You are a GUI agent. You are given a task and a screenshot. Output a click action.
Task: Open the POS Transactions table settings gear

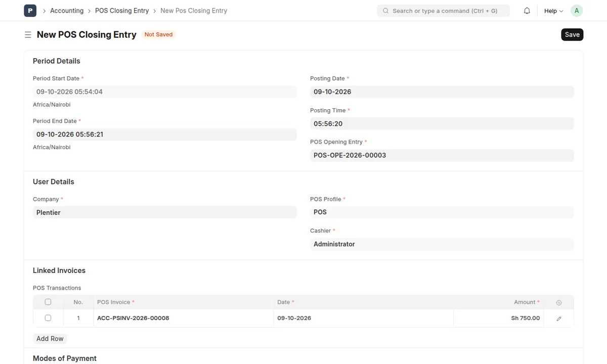559,302
